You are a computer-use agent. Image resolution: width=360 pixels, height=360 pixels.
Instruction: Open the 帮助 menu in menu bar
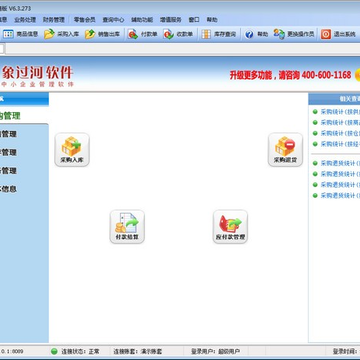[212, 20]
